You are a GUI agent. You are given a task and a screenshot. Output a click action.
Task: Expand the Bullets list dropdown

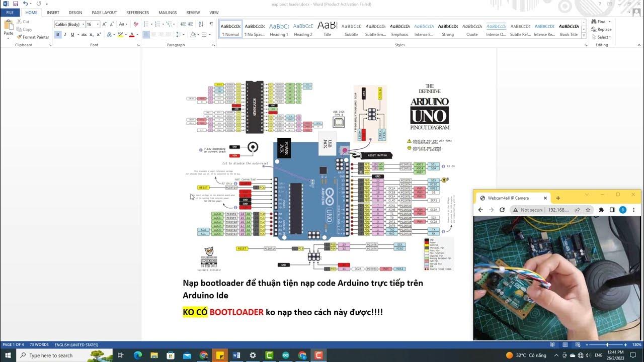[x=151, y=24]
